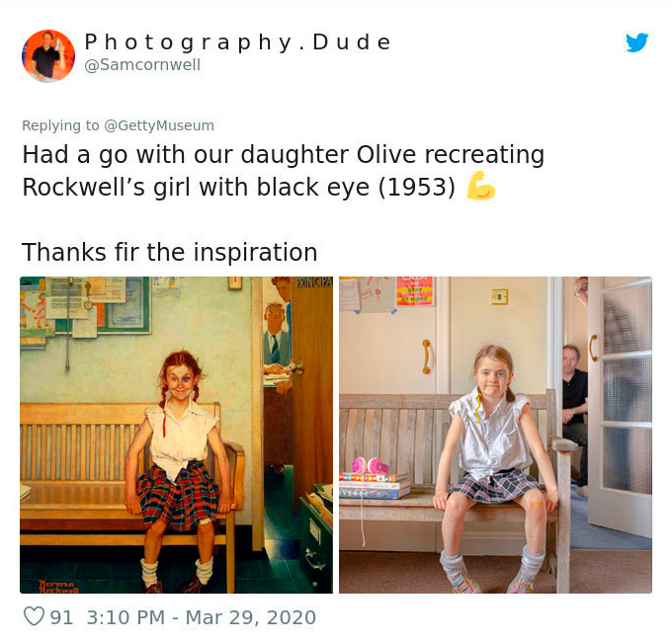Open the Photography.Dude display name
This screenshot has width=672, height=642.
(x=237, y=41)
